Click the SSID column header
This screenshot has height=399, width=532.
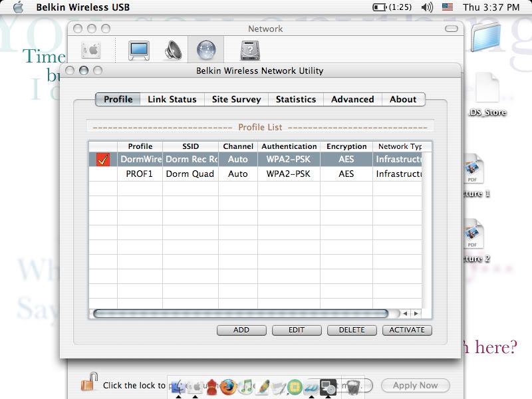point(190,146)
